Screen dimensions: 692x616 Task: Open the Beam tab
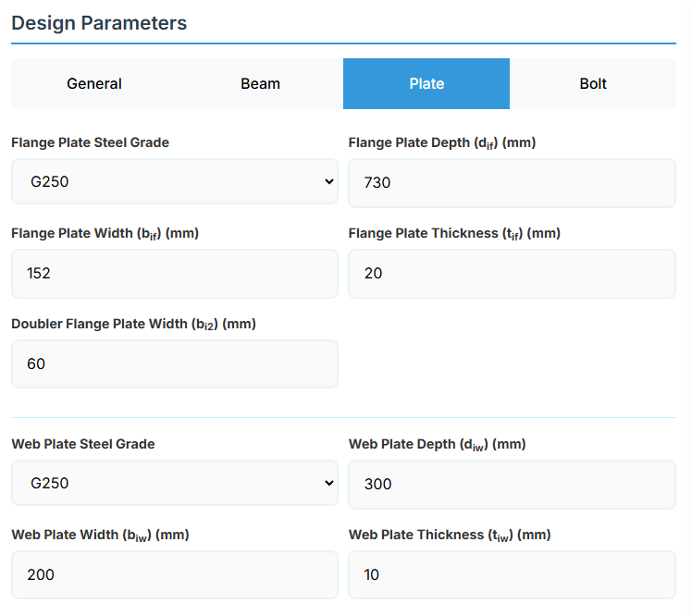click(x=260, y=83)
